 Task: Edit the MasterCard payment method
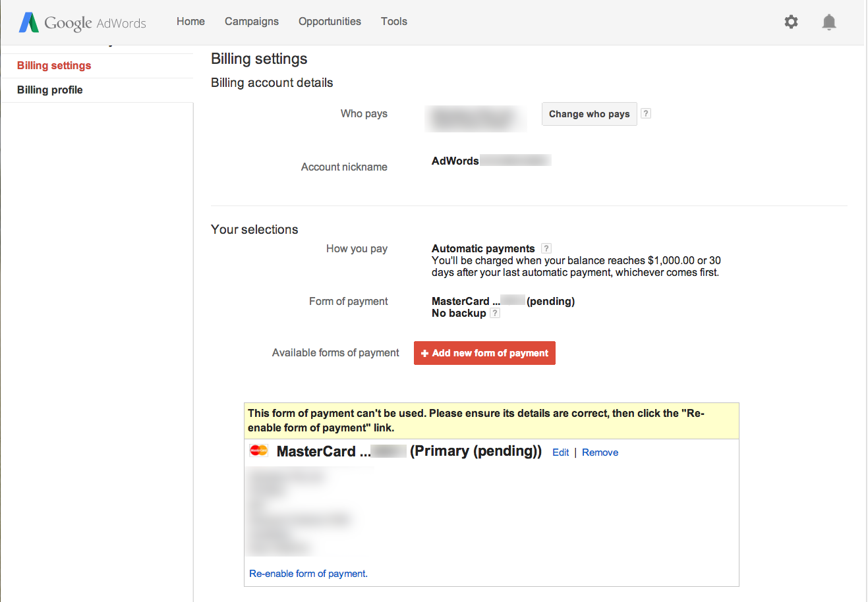[560, 452]
